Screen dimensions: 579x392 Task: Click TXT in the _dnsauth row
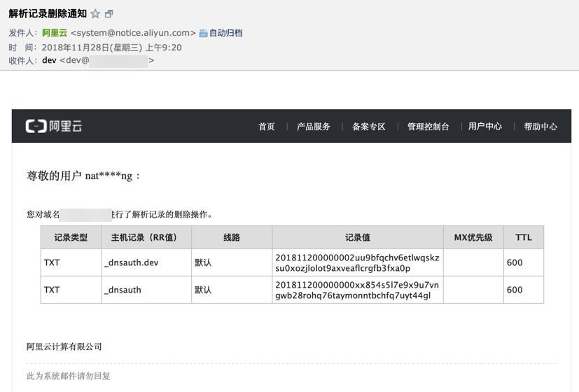(52, 290)
